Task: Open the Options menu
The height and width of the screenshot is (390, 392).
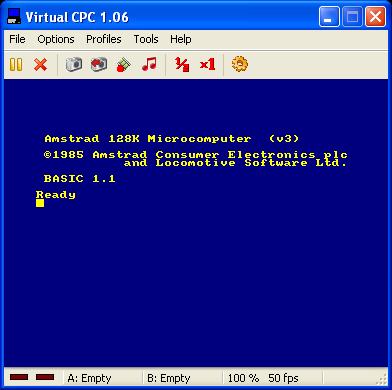Action: coord(56,39)
